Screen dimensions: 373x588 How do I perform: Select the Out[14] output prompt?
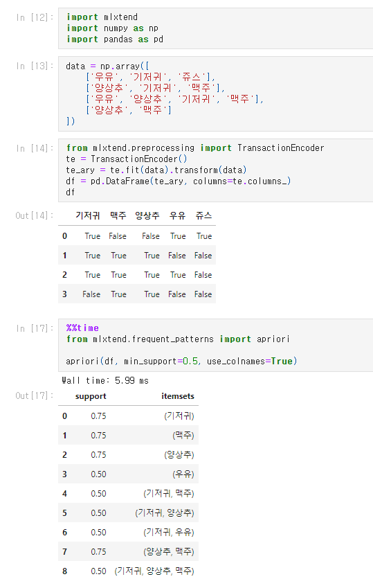tap(34, 215)
